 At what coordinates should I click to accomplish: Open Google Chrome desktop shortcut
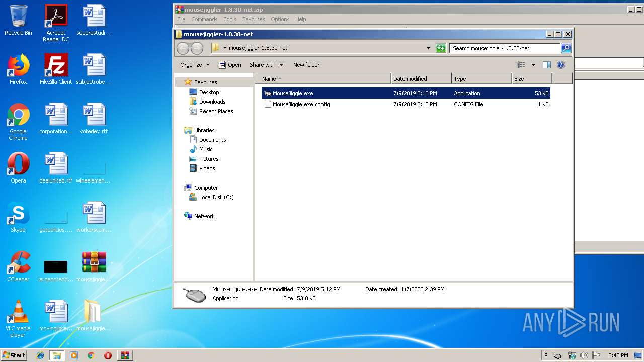(x=18, y=122)
